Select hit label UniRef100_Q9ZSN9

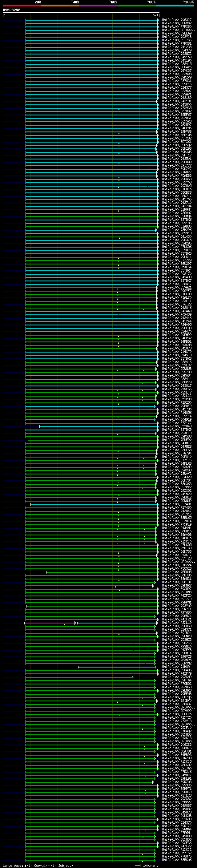click(177, 677)
